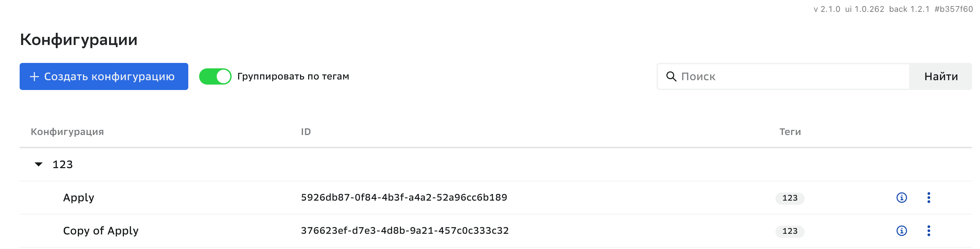Focus the 'Поиск' search field
980x249 pixels.
[791, 76]
